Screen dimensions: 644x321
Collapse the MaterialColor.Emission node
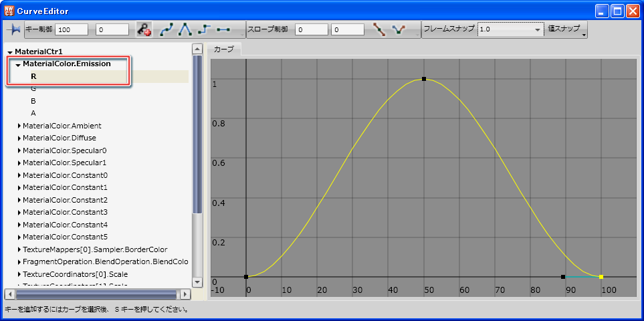tap(18, 65)
